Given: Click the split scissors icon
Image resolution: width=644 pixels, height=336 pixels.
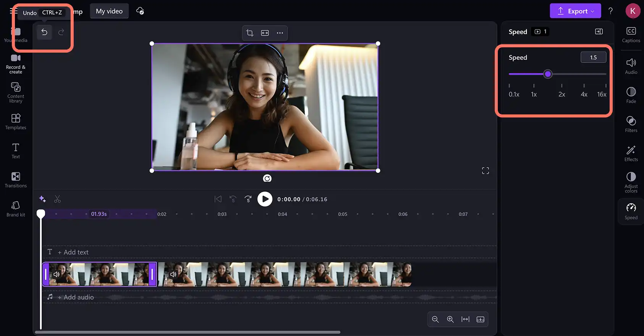Looking at the screenshot, I should tap(57, 199).
